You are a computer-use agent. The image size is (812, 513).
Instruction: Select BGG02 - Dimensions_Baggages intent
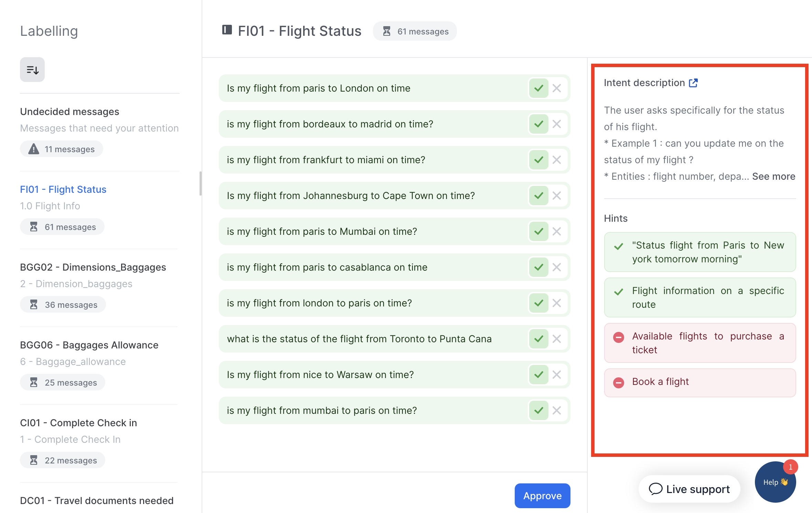(93, 268)
